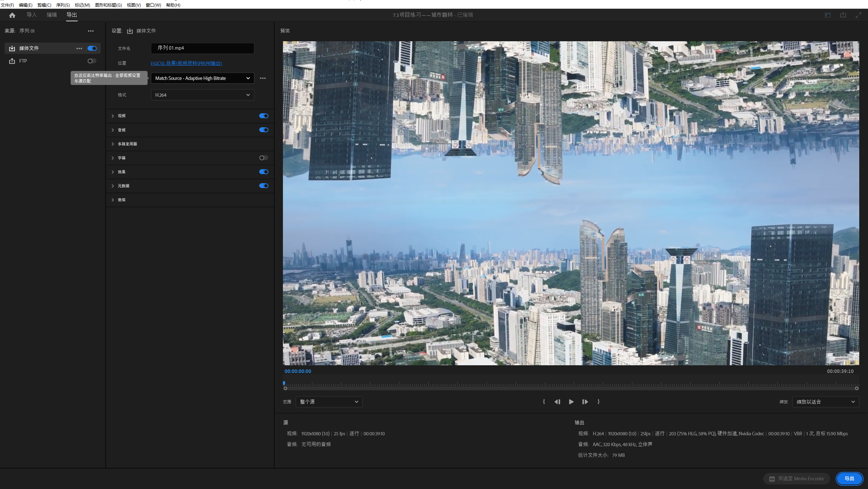Step back one frame
Image resolution: width=868 pixels, height=489 pixels.
point(557,402)
